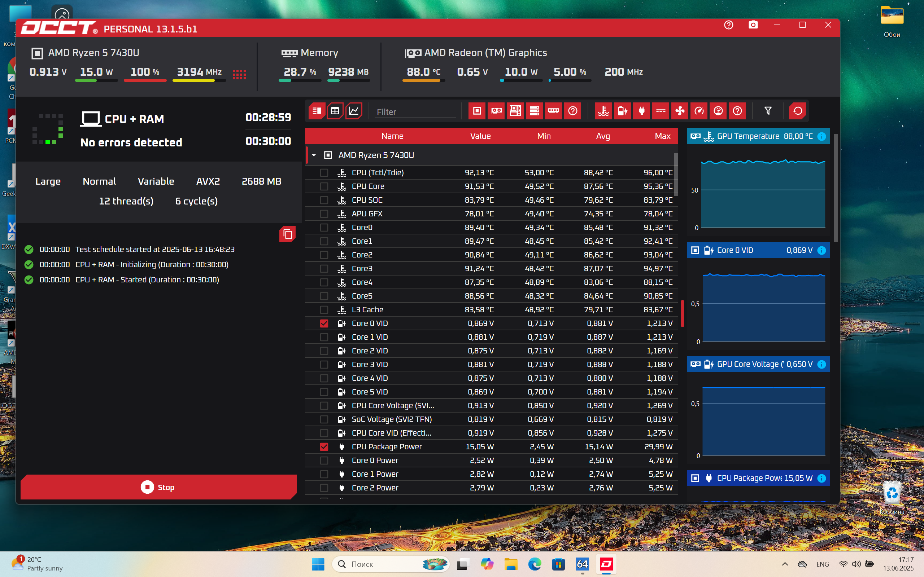Sort the table by Avg column header
This screenshot has width=924, height=577.
[x=603, y=136]
